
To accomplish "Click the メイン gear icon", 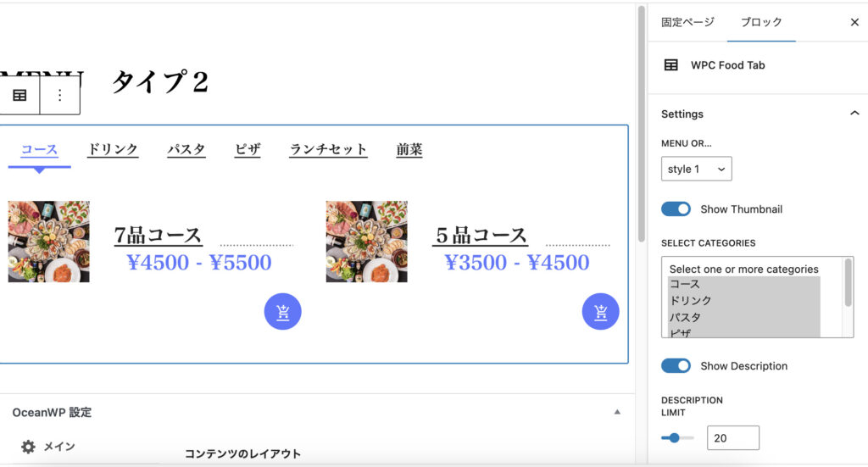I will pos(28,447).
